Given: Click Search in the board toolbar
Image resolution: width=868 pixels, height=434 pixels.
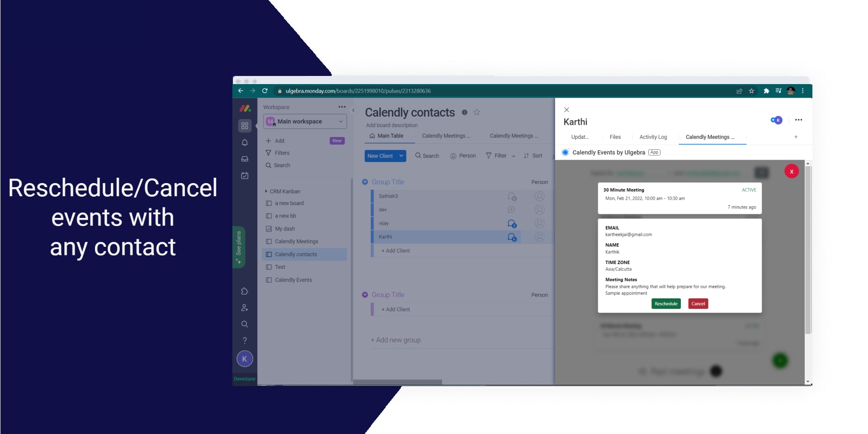Looking at the screenshot, I should [427, 156].
